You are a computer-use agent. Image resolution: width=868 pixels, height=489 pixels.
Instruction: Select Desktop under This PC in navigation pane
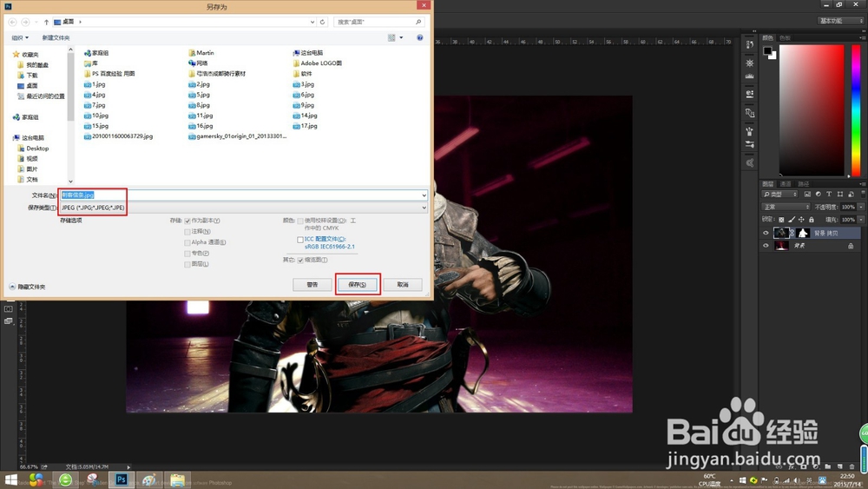tap(33, 149)
